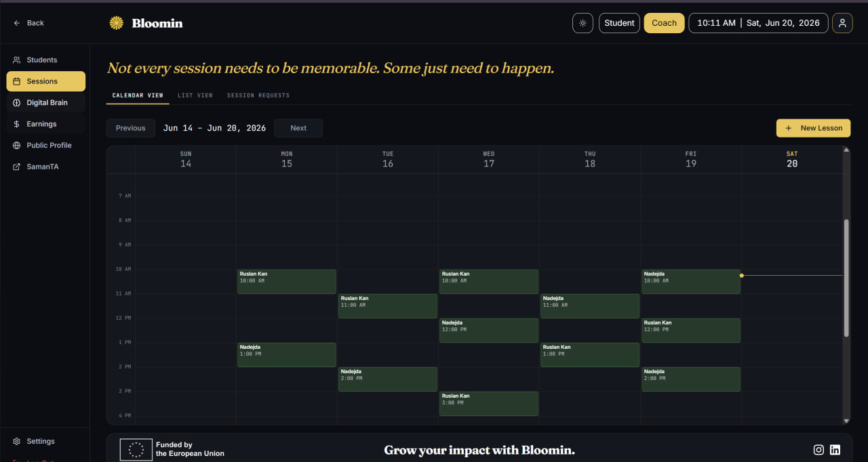
Task: Click the Jun 14 – Jun 20, 2026 range
Action: point(214,128)
